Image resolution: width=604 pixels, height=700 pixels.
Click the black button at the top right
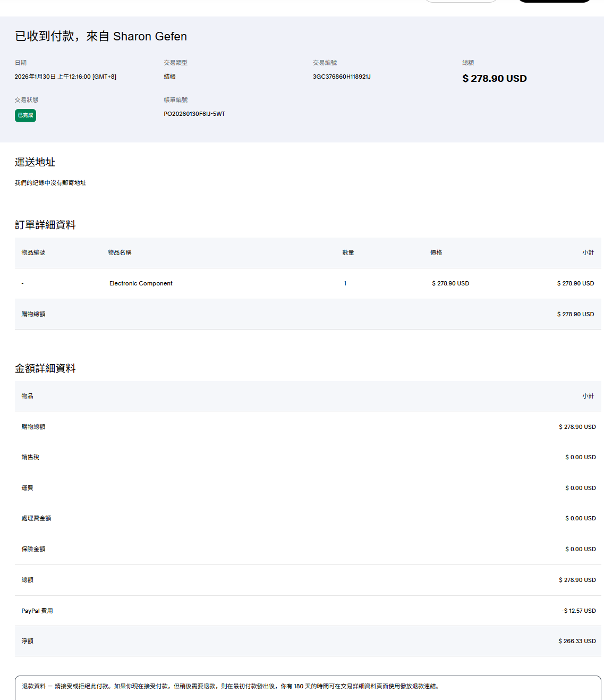pos(554,1)
